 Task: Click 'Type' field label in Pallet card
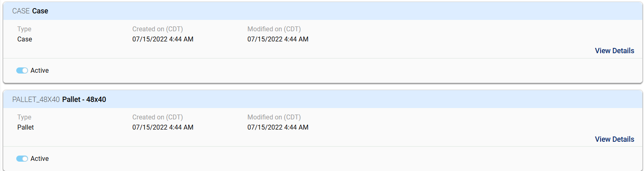[24, 117]
